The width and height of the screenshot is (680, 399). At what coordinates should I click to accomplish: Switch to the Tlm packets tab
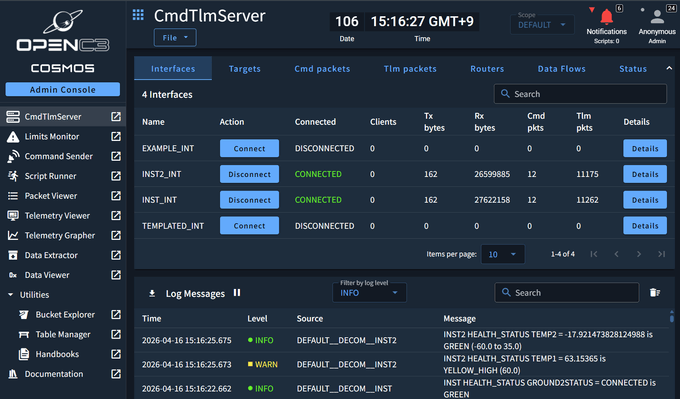pyautogui.click(x=410, y=69)
